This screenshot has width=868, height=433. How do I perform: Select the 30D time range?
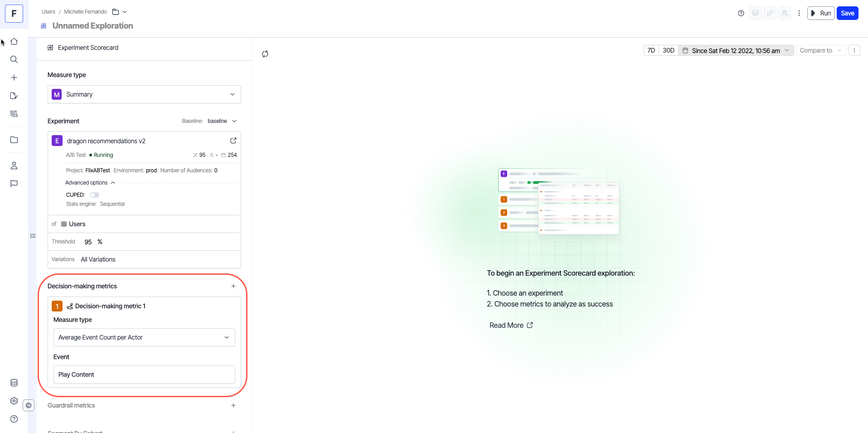pos(668,50)
